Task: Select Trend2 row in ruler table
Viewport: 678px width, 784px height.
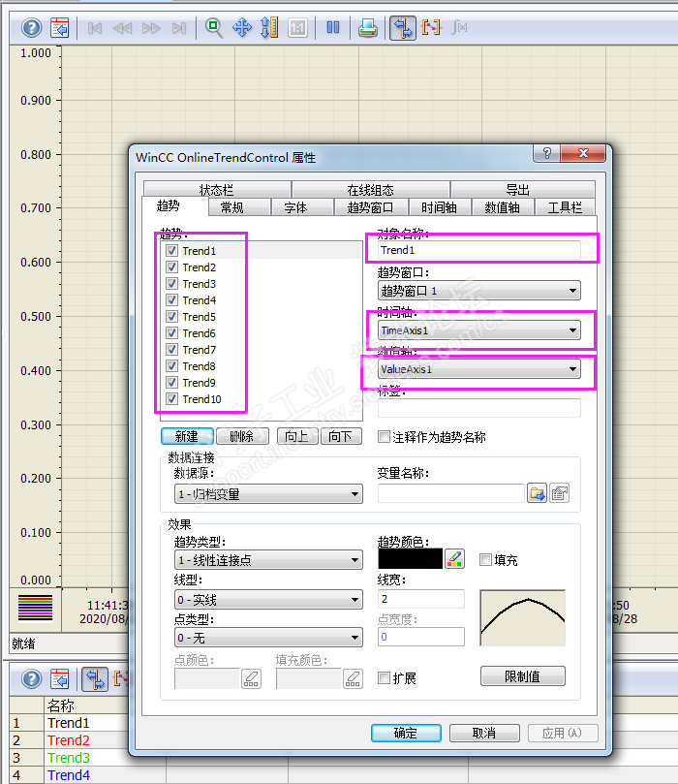Action: [69, 740]
